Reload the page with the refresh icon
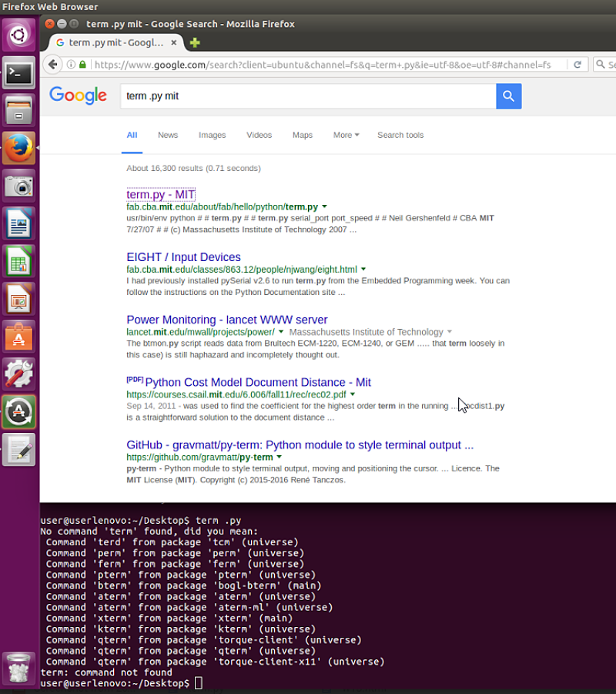Screen dimensions: 616x694 click(x=577, y=65)
